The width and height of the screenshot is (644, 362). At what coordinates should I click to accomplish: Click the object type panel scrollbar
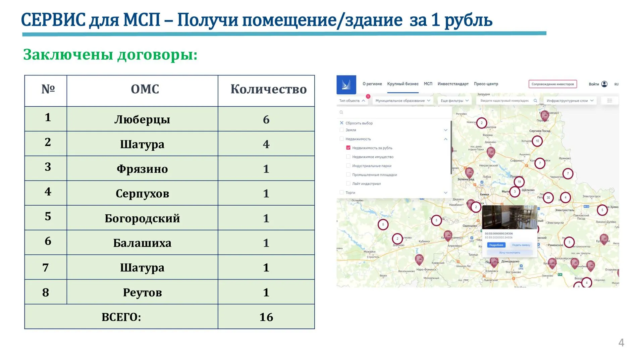451,148
